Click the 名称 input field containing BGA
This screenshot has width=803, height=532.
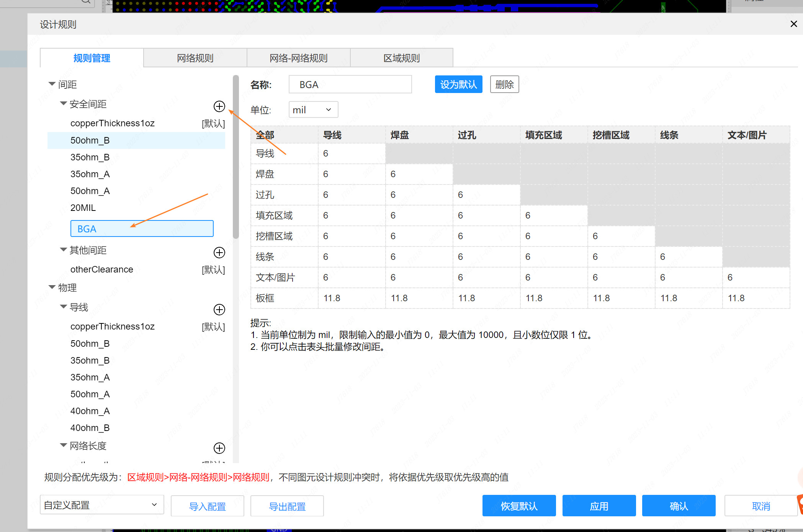point(350,84)
